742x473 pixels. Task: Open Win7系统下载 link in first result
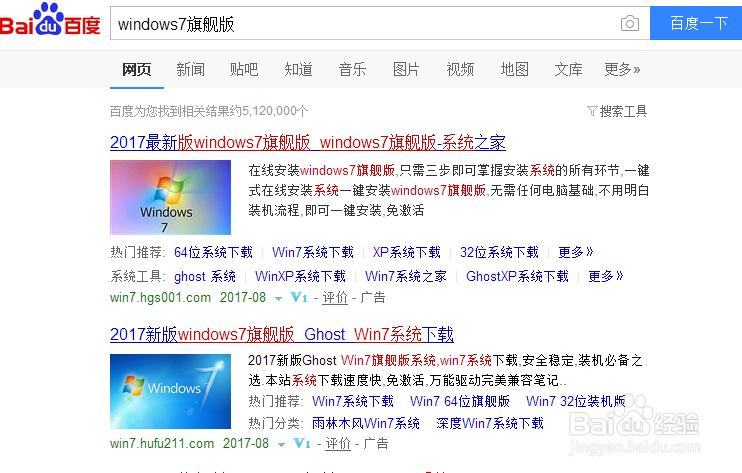(x=312, y=252)
